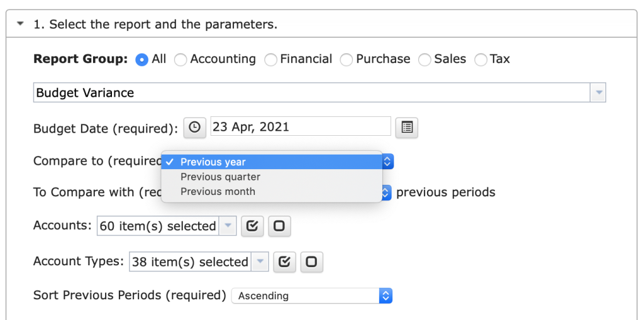Select the Accounting report group radio
Viewport: 644px width, 320px height.
[180, 60]
